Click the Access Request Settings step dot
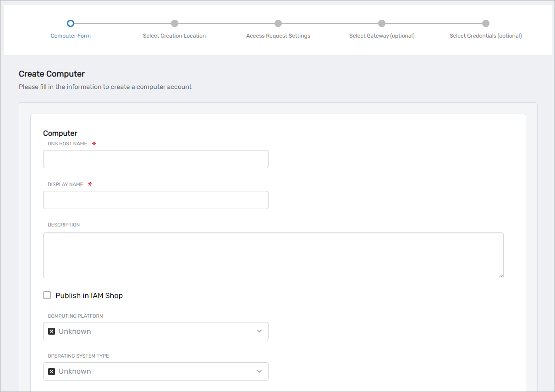 pos(278,23)
